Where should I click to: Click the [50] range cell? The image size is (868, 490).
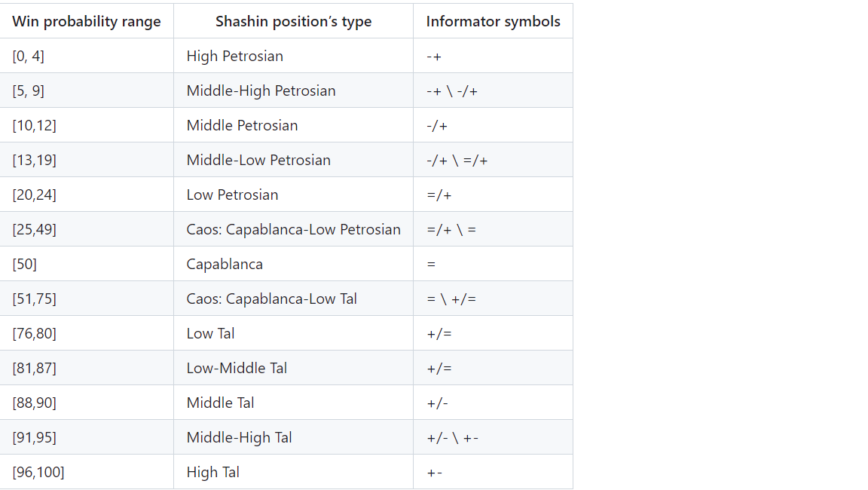point(87,264)
